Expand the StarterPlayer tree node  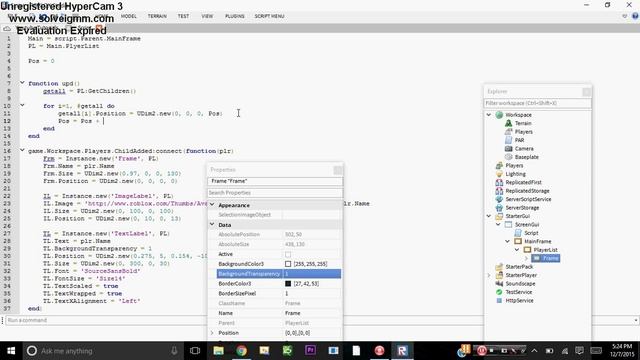[489, 275]
